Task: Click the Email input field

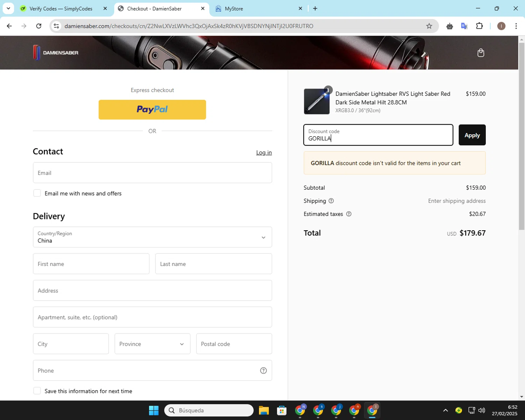Action: 152,173
